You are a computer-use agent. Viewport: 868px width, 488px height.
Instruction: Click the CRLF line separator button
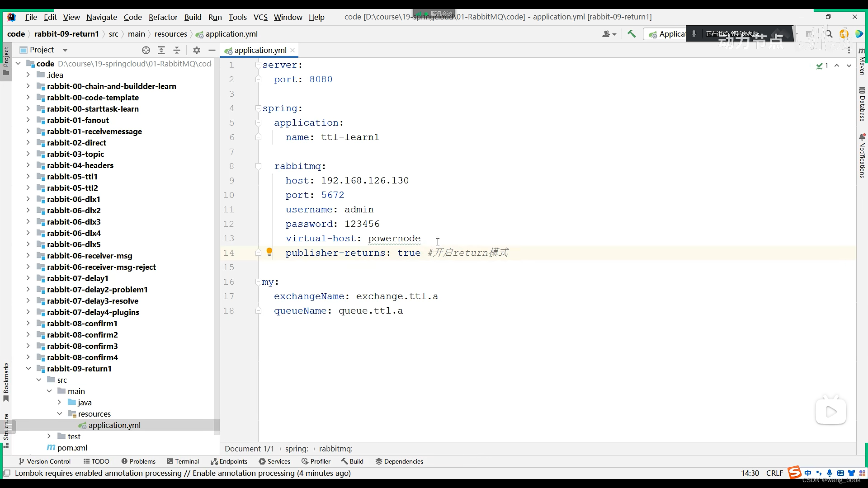[774, 473]
